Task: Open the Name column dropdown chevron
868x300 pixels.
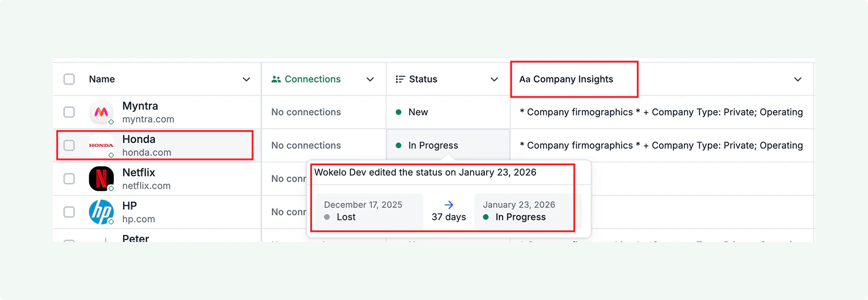Action: pyautogui.click(x=246, y=79)
